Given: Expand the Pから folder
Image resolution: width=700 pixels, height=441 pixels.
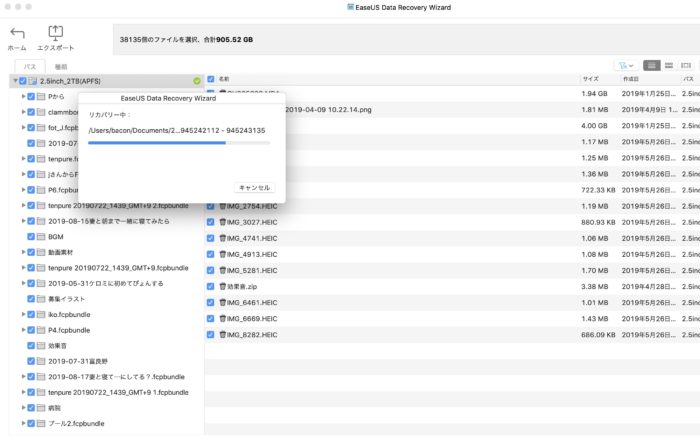Looking at the screenshot, I should [x=23, y=96].
